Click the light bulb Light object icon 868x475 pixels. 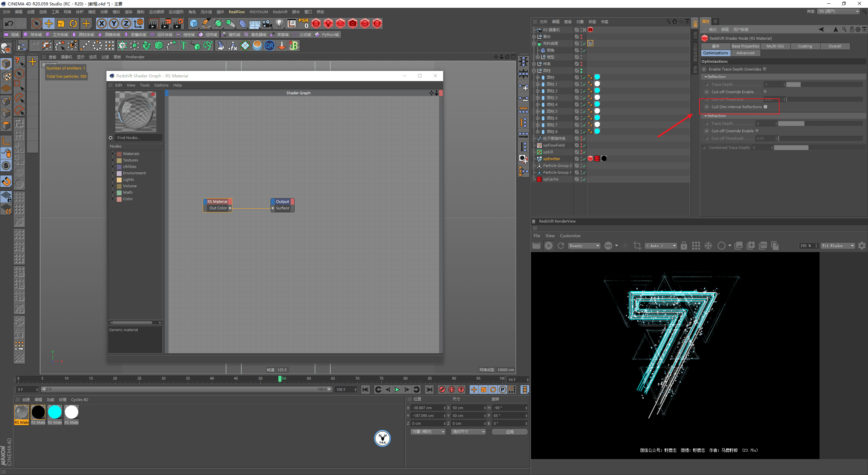pos(279,23)
